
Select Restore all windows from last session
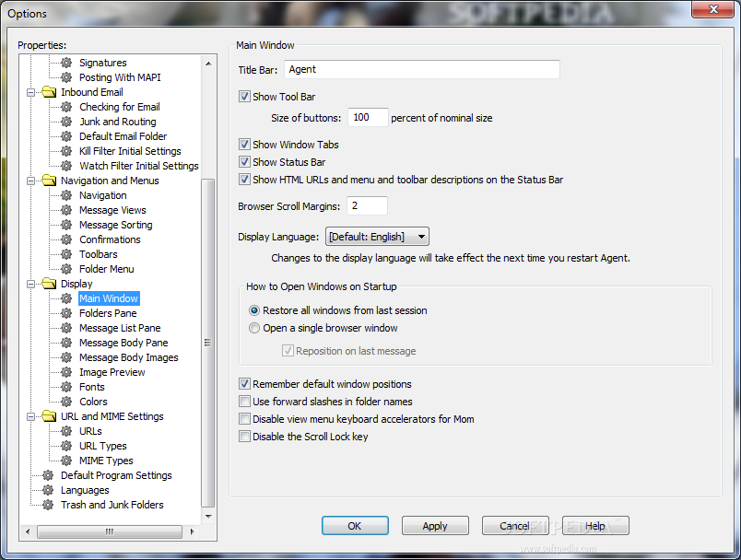[254, 310]
